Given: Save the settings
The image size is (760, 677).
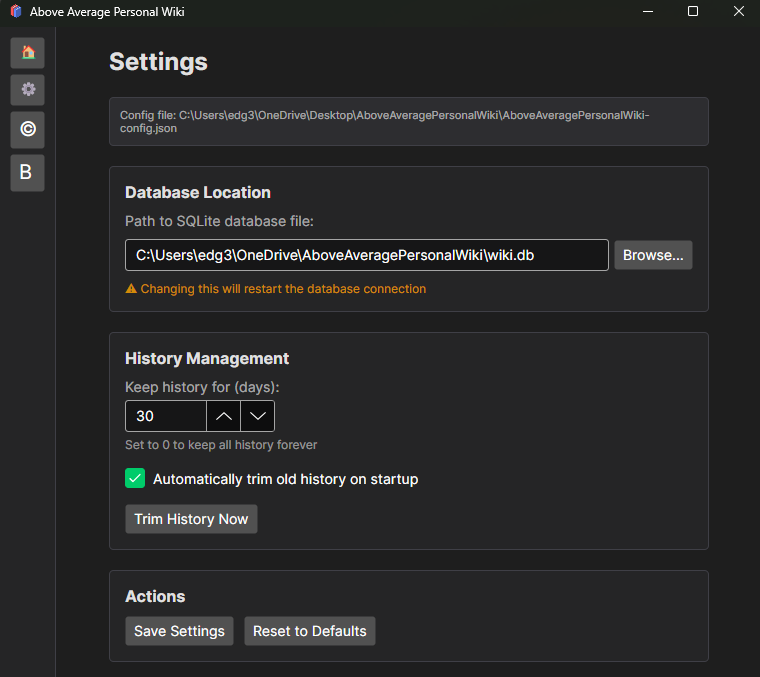Looking at the screenshot, I should (x=179, y=631).
